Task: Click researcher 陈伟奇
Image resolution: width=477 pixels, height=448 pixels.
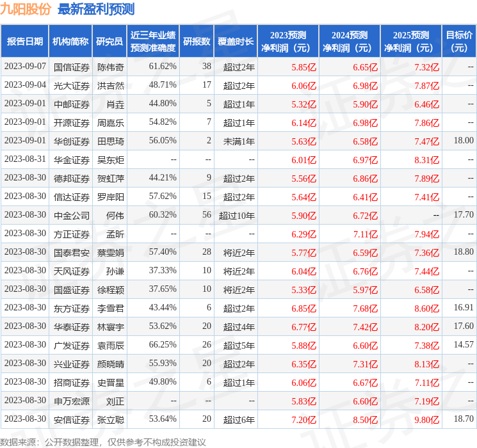Action: [110, 67]
